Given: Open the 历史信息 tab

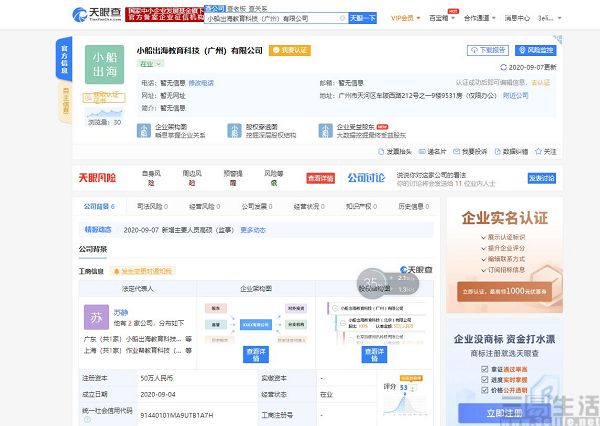Looking at the screenshot, I should 413,207.
